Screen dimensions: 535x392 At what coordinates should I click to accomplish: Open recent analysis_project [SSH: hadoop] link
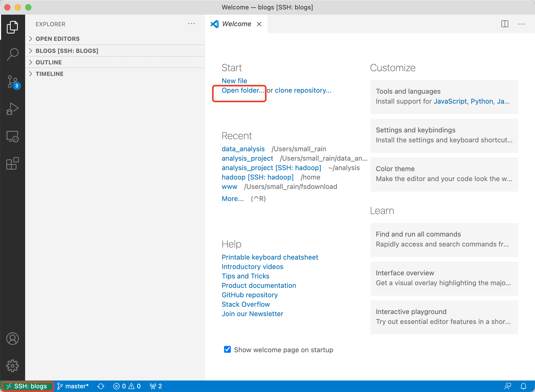(x=271, y=168)
